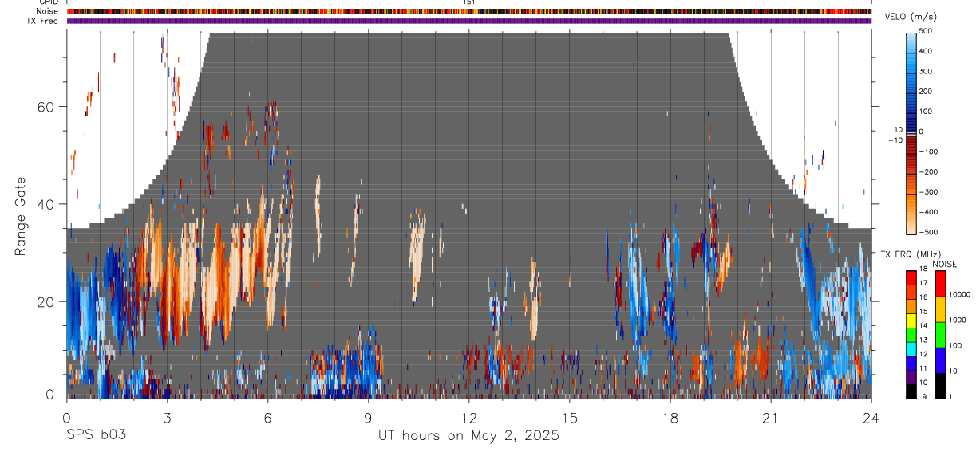
Task: Click the 'Noise' row label at top left
Action: pos(45,12)
